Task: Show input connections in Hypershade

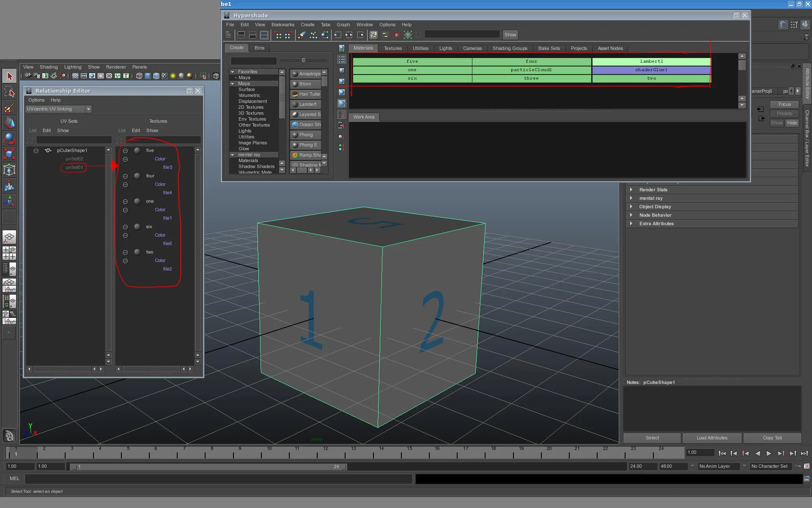Action: coord(338,35)
